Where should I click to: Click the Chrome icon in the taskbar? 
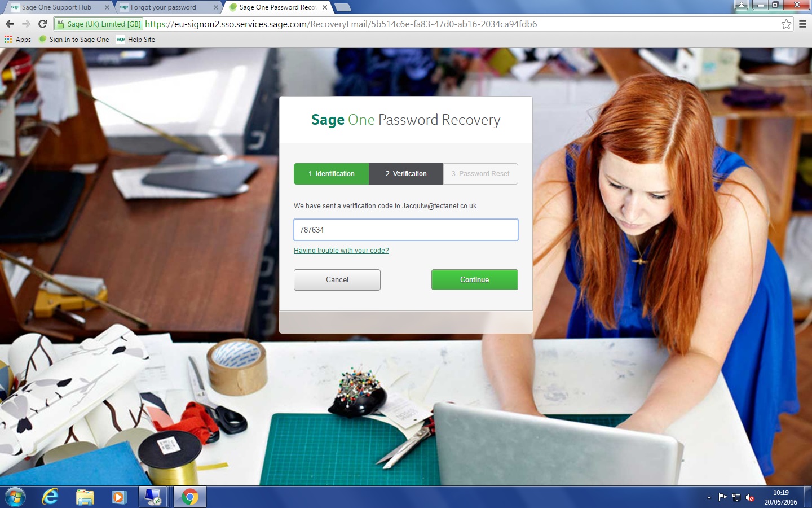click(190, 497)
